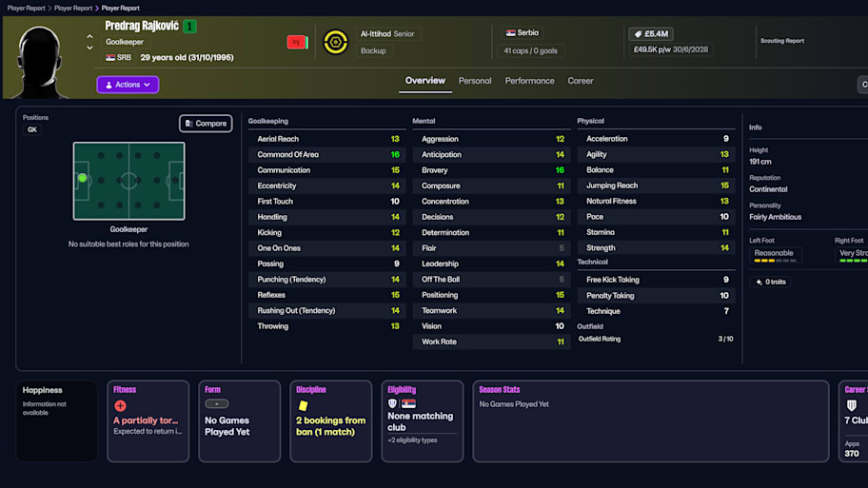
Task: Open the Scouting Report section
Action: tap(781, 41)
